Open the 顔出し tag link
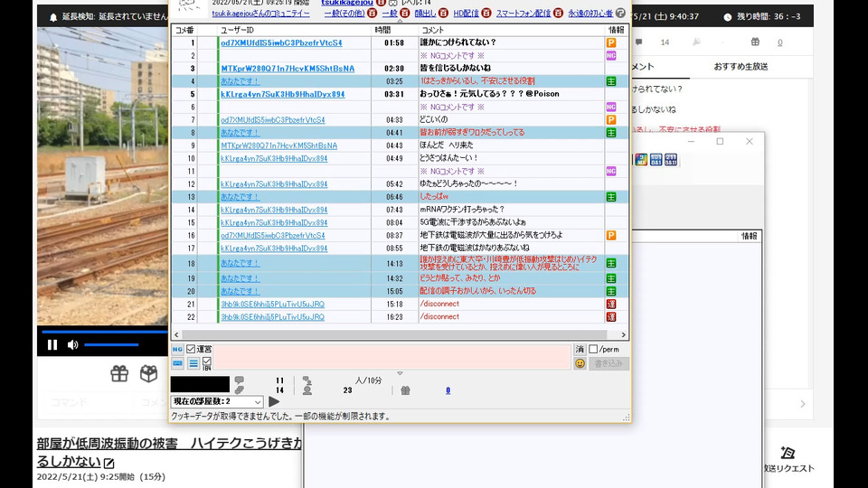Viewport: 868px width, 488px height. click(x=425, y=14)
